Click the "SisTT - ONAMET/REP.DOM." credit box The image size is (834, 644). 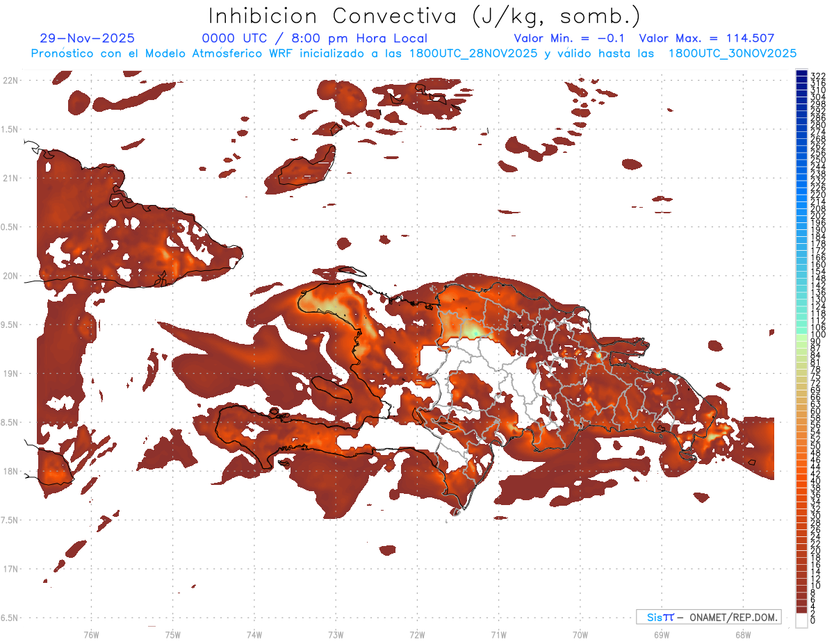(709, 617)
